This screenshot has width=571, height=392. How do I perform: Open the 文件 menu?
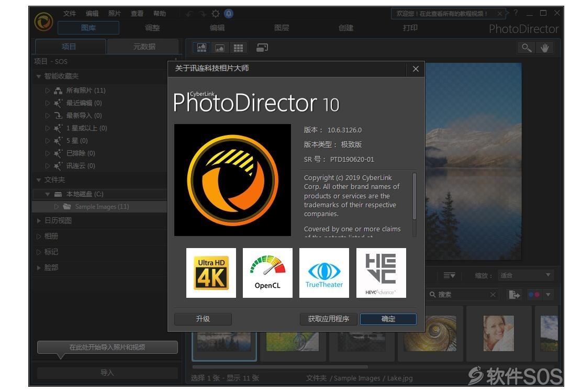tap(70, 14)
